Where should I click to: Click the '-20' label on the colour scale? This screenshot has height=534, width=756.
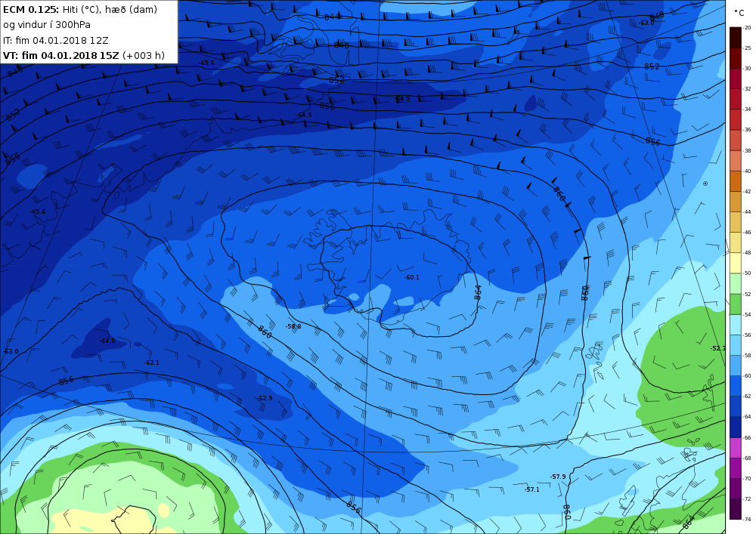[747, 27]
